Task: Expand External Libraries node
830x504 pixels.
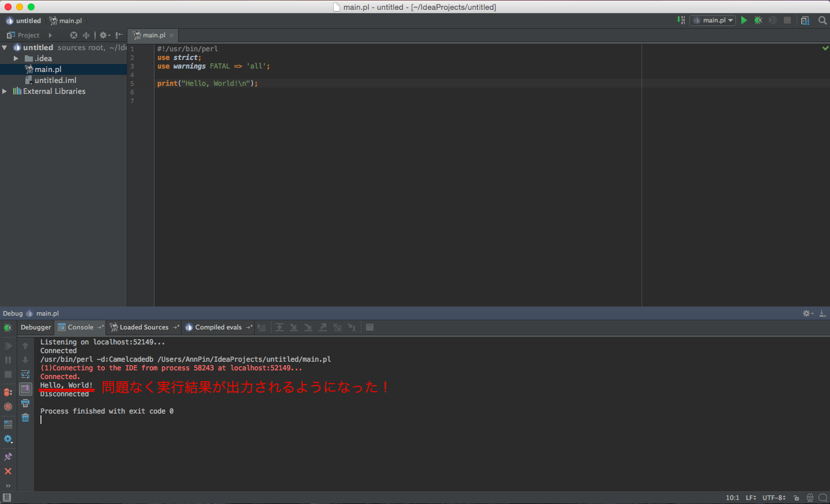Action: [x=5, y=91]
